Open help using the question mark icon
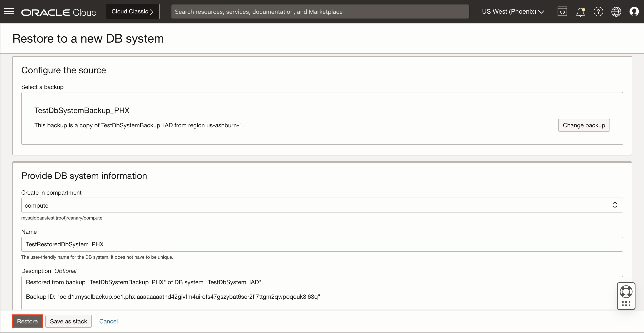Image resolution: width=644 pixels, height=333 pixels. click(x=598, y=11)
